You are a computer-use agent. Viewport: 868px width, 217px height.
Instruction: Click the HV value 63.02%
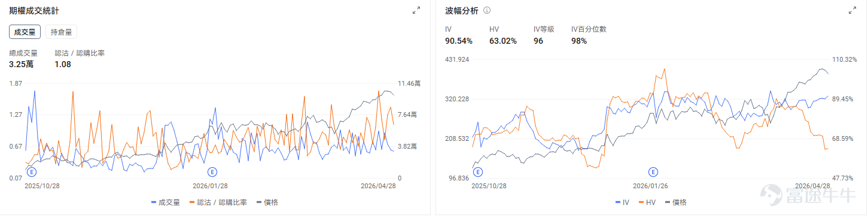(503, 41)
